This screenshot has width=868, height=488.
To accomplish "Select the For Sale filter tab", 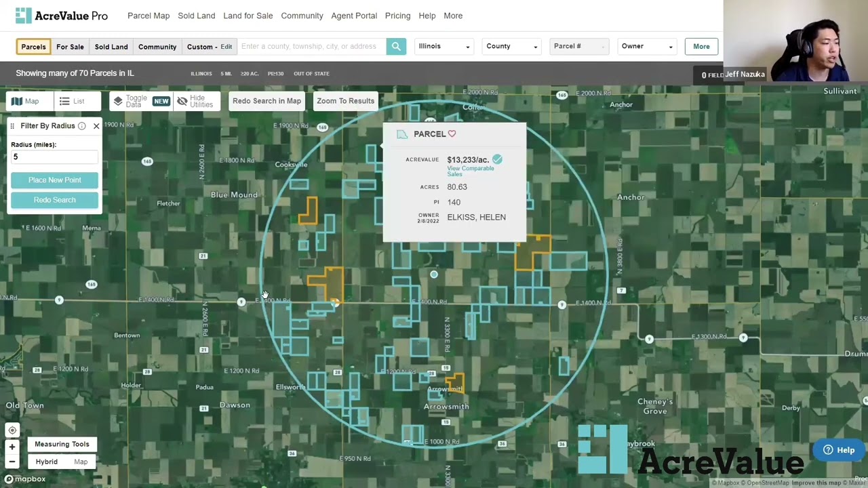I will 70,47.
